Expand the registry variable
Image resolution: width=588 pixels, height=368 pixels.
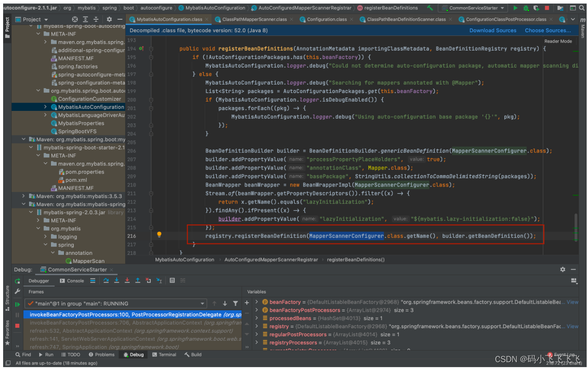coord(257,326)
